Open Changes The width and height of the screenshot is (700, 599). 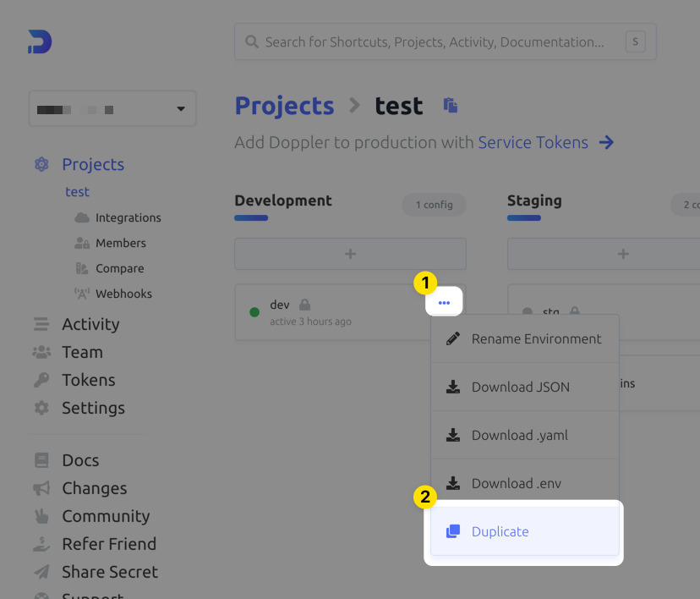click(x=94, y=488)
